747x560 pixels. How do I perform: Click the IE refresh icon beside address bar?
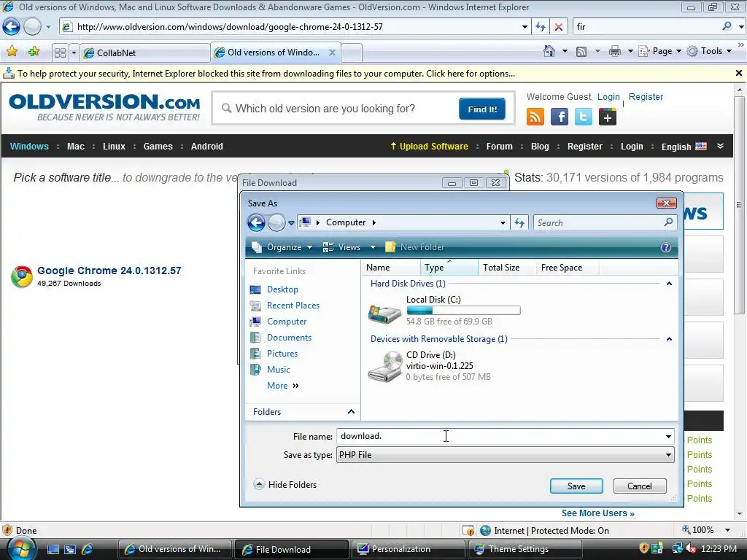541,27
